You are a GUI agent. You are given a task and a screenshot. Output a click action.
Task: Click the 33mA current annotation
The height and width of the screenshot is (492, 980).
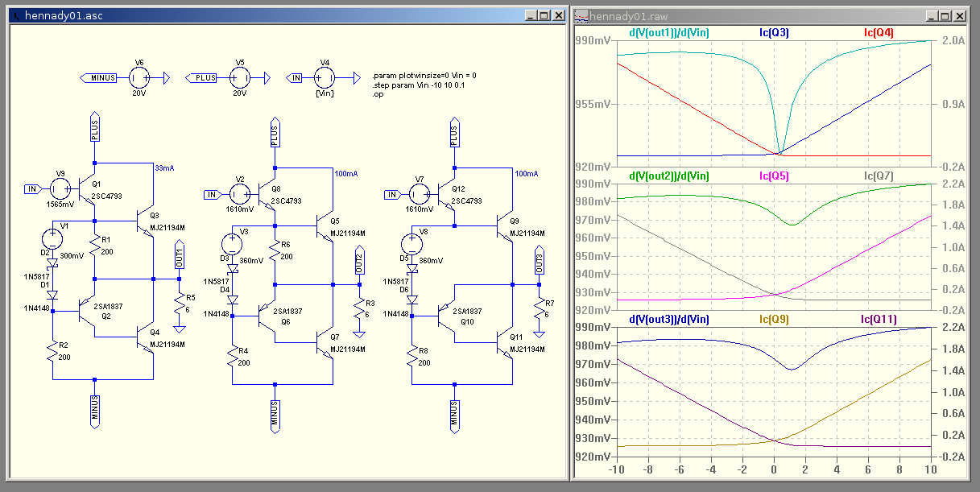tap(164, 168)
